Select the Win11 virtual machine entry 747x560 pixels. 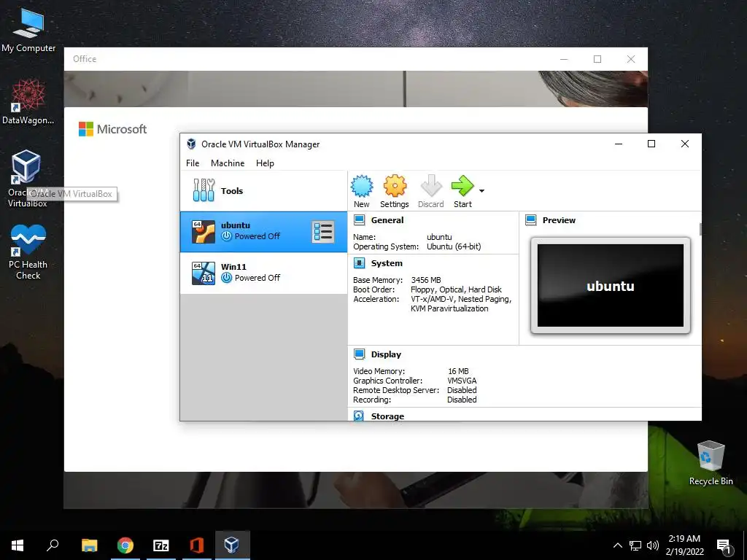click(x=263, y=273)
